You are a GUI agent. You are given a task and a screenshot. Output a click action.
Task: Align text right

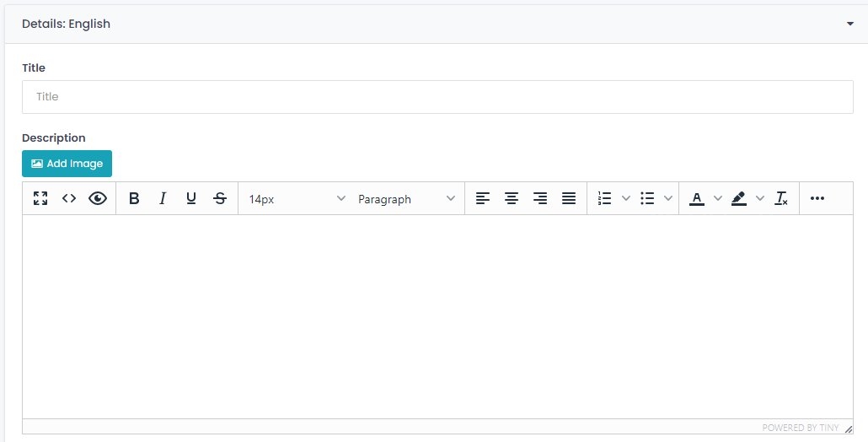(540, 198)
